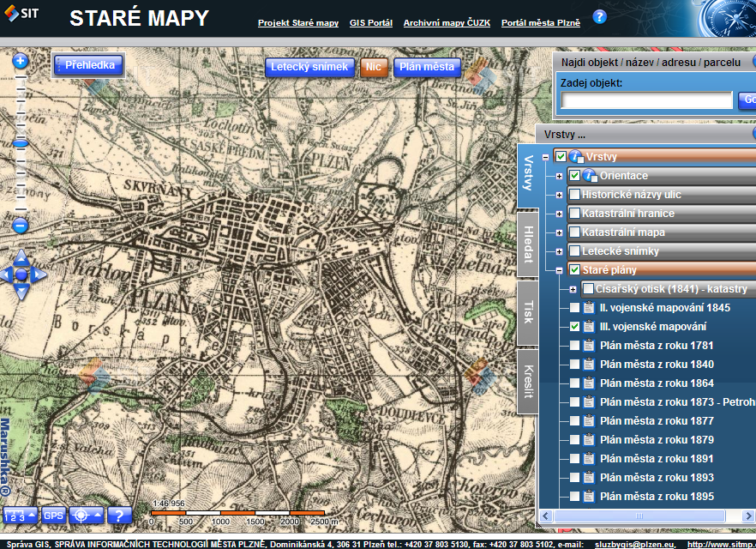Enable Letecké snímky layer
756x549 pixels.
point(574,250)
